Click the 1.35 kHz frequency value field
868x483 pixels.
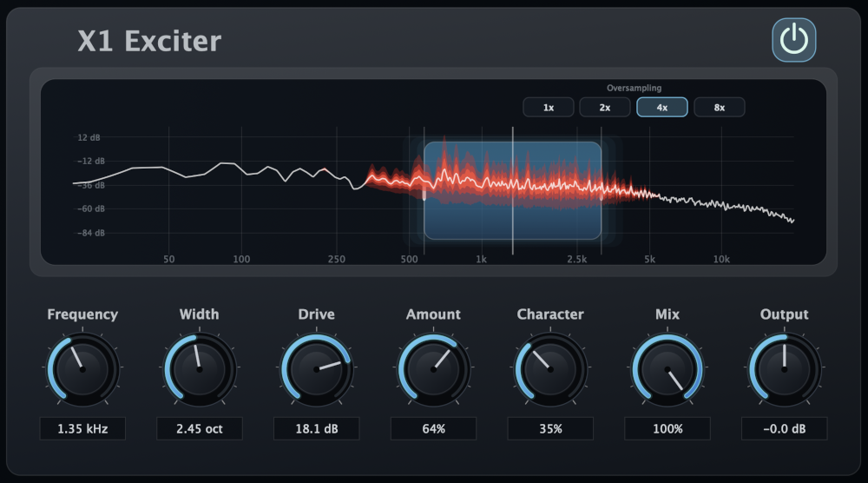[82, 429]
